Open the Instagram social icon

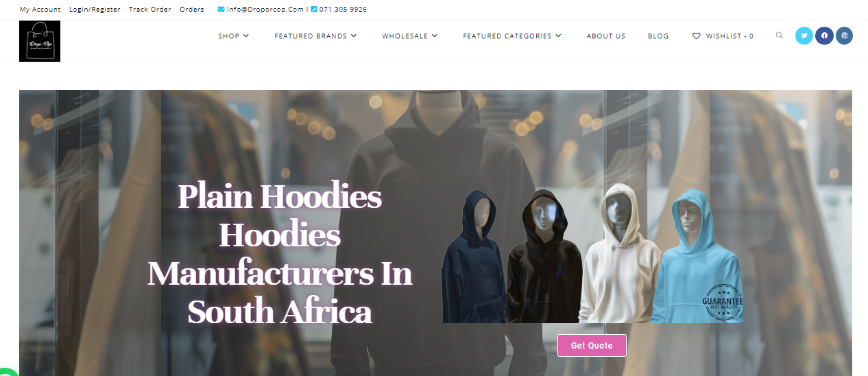(844, 36)
